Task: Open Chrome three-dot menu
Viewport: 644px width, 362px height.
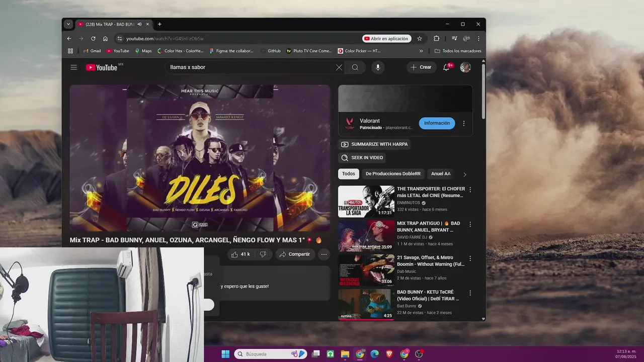Action: [x=478, y=39]
